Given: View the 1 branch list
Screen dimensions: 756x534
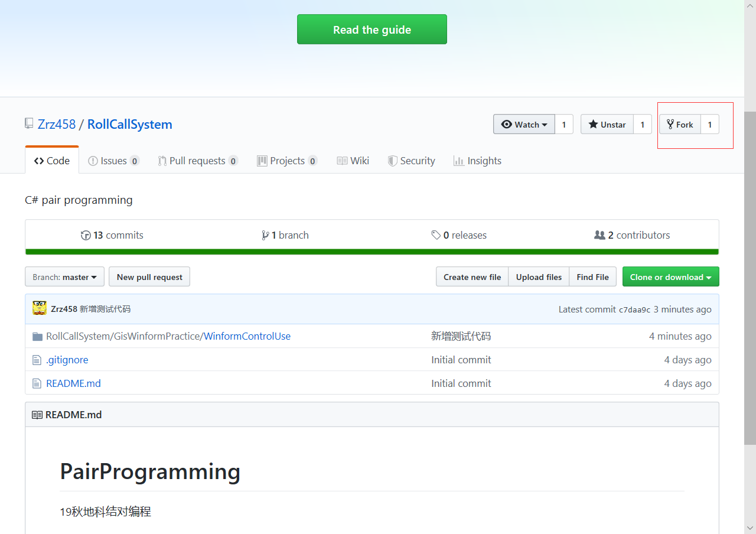Looking at the screenshot, I should coord(285,235).
